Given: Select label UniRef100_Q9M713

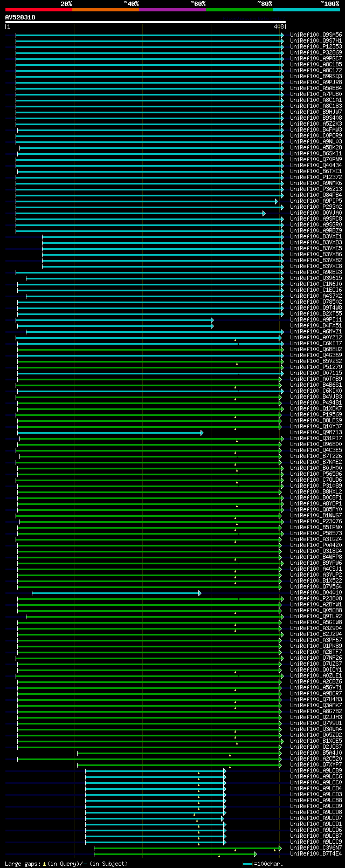Looking at the screenshot, I should point(316,432).
